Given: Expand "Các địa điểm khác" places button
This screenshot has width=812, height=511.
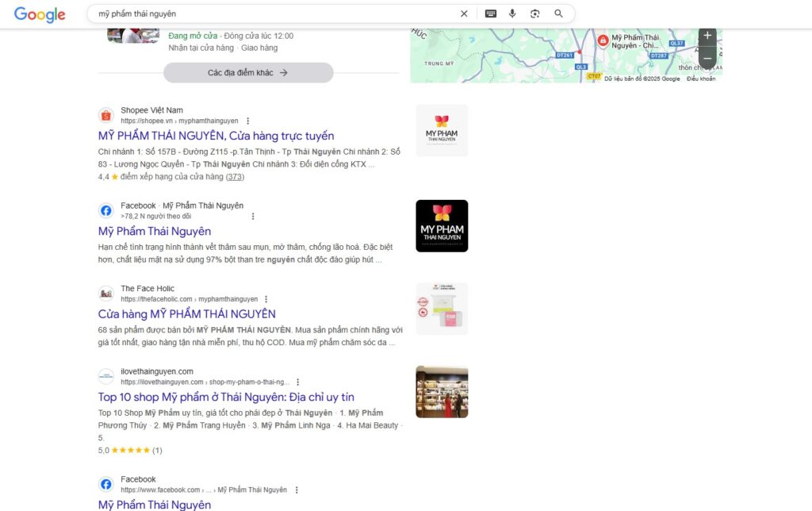Looking at the screenshot, I should click(248, 73).
